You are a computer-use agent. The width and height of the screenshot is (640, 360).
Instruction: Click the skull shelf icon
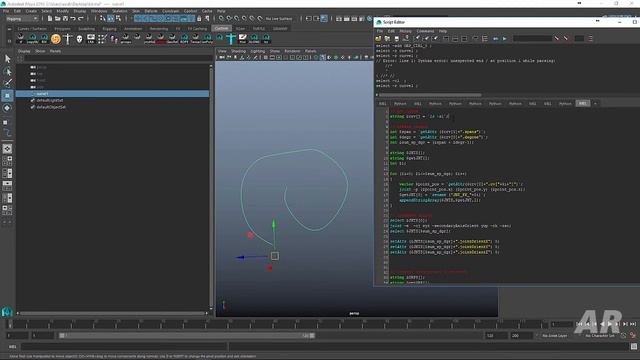[x=79, y=39]
